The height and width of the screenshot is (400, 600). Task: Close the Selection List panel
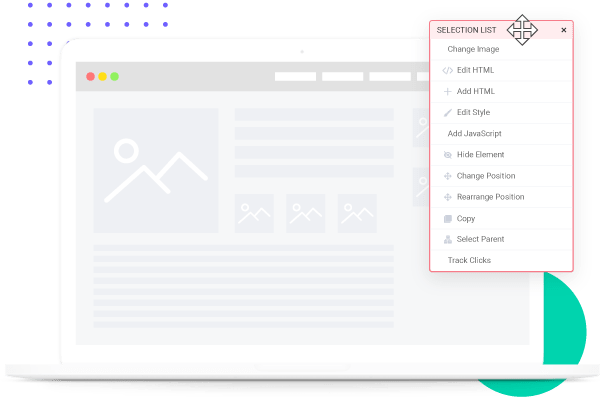564,30
